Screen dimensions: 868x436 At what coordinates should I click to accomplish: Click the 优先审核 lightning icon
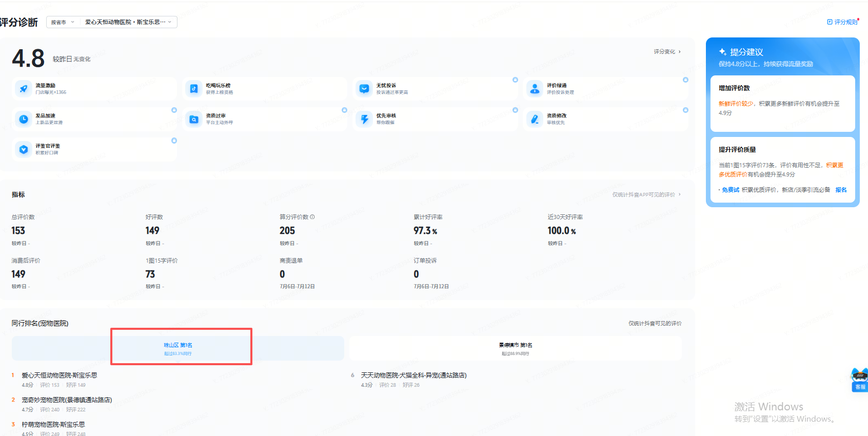pos(364,119)
